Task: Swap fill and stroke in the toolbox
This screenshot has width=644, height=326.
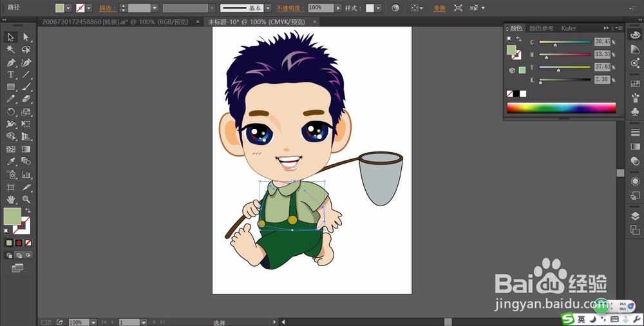Action: click(x=28, y=211)
